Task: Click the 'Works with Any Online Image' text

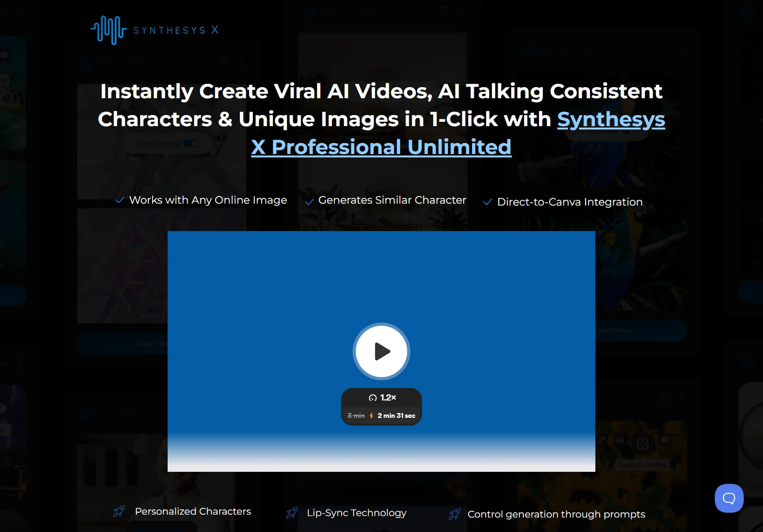Action: 208,200
